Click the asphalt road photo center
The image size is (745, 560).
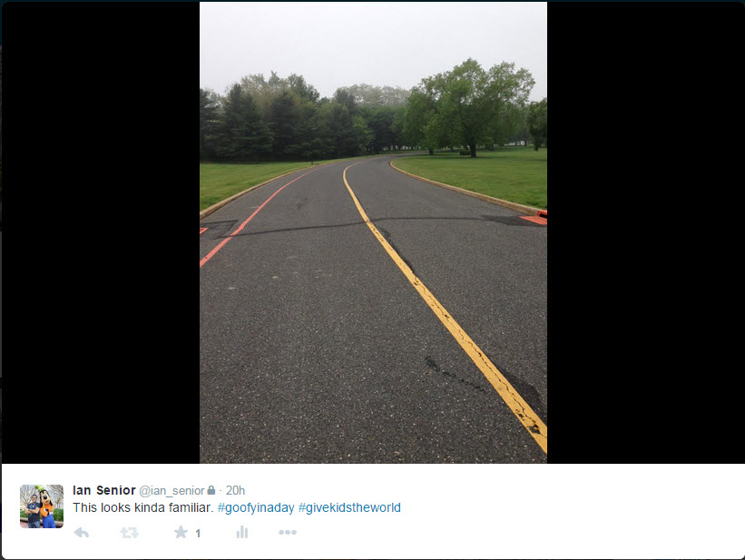373,309
